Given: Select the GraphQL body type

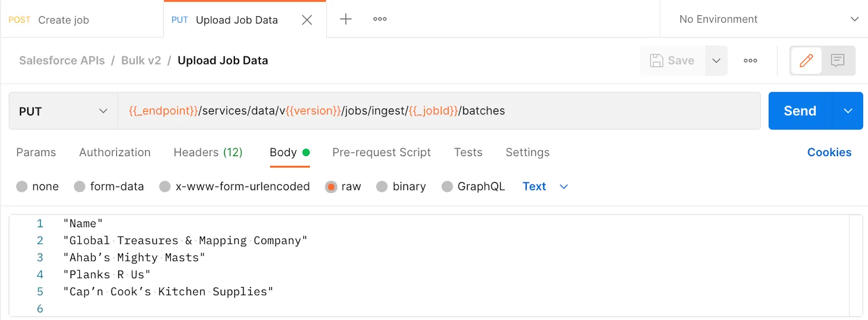Looking at the screenshot, I should (447, 187).
